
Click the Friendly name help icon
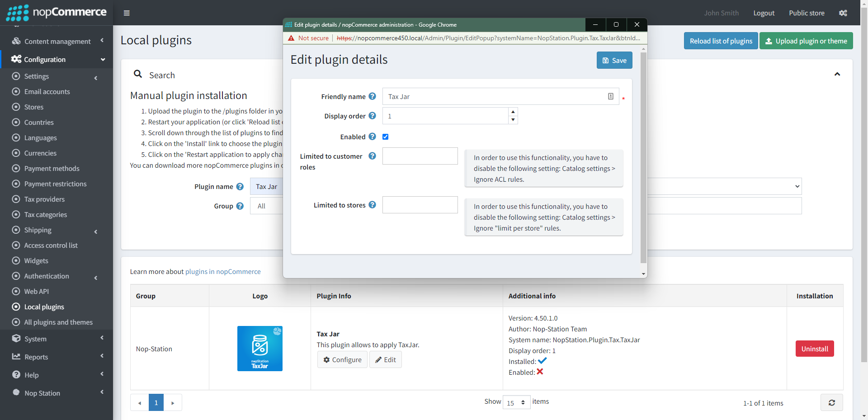372,96
